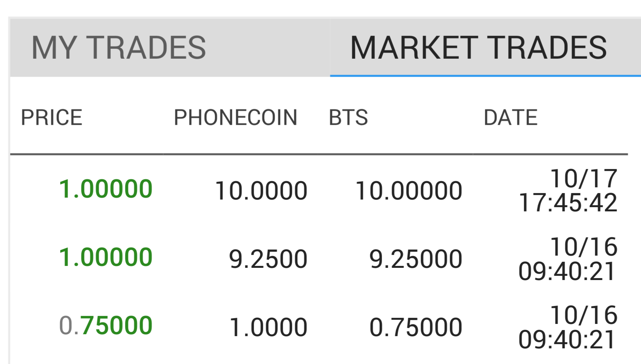Select the MARKET TRADES tab

[x=478, y=48]
